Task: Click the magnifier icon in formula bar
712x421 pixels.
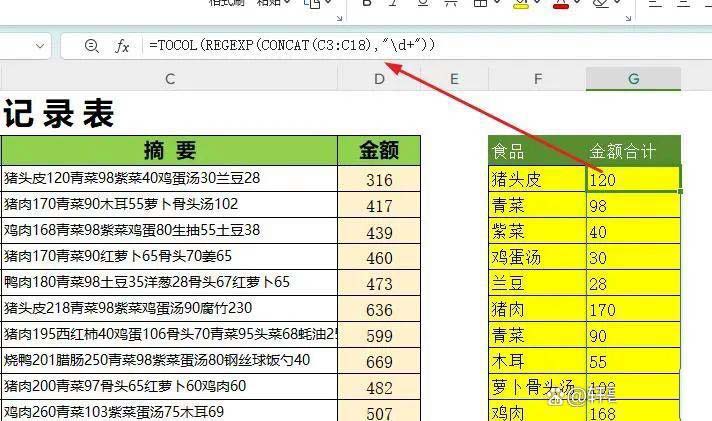Action: (x=92, y=46)
